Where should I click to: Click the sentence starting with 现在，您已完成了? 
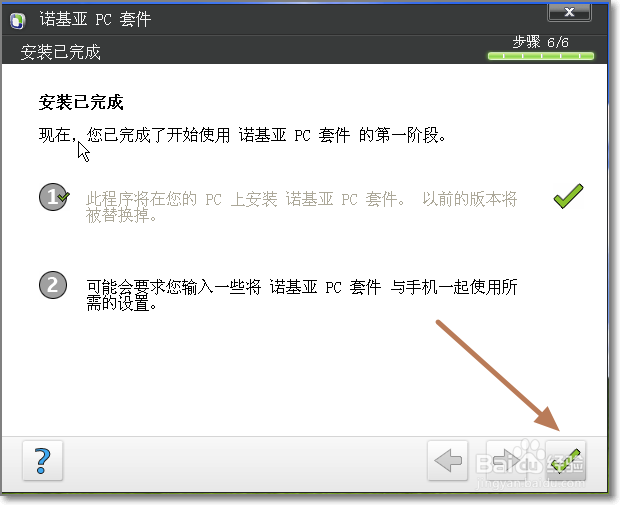242,135
